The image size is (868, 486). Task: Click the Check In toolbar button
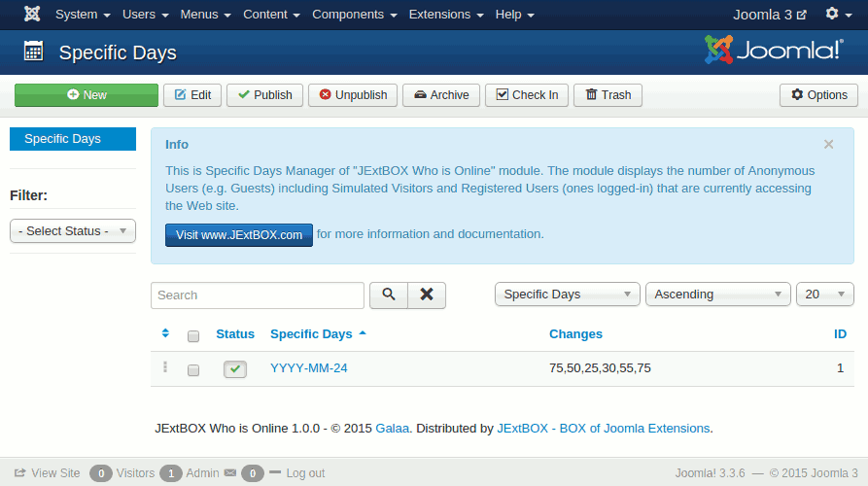(527, 95)
